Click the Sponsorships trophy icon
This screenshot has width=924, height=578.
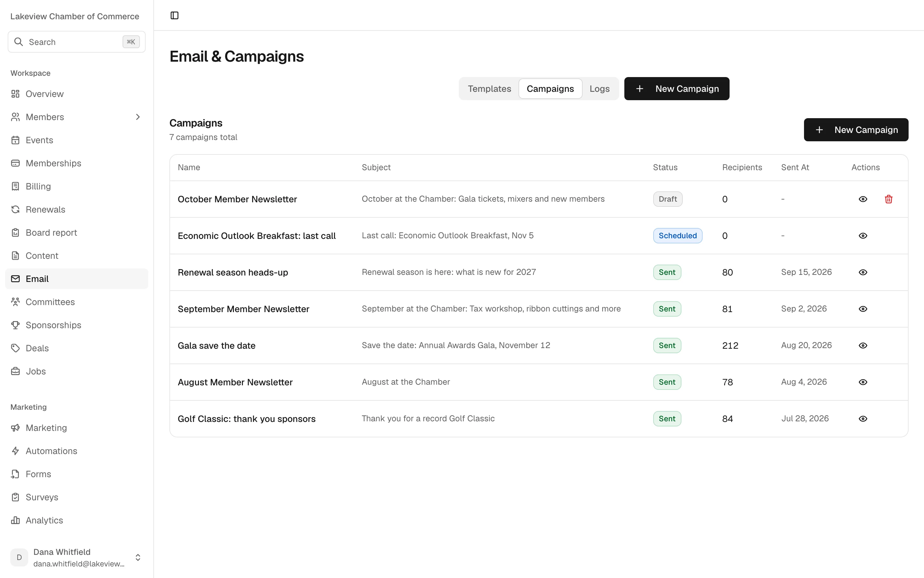tap(15, 325)
